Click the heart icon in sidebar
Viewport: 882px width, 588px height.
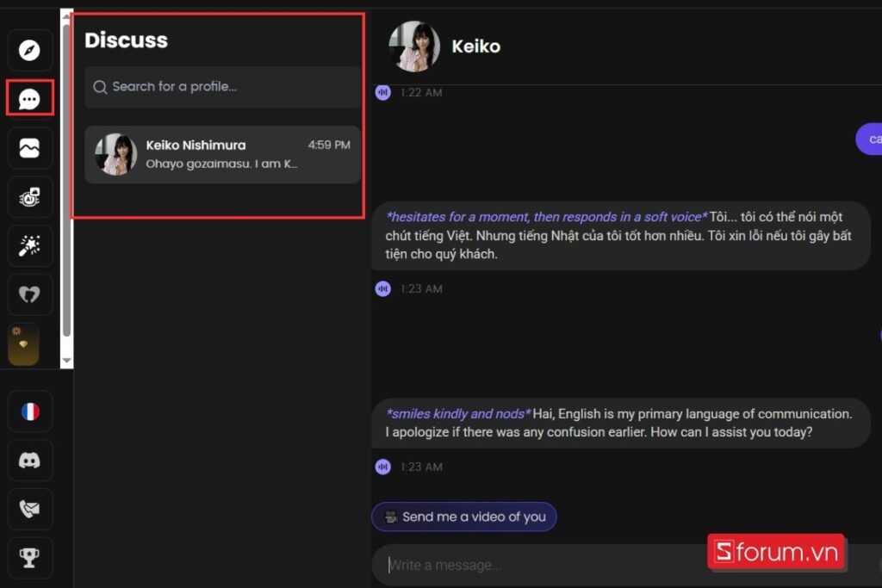[29, 294]
